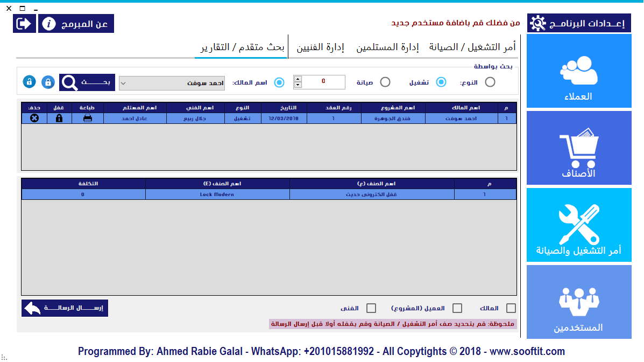Delete the order row using the X icon
Image resolution: width=644 pixels, height=362 pixels.
click(x=34, y=119)
